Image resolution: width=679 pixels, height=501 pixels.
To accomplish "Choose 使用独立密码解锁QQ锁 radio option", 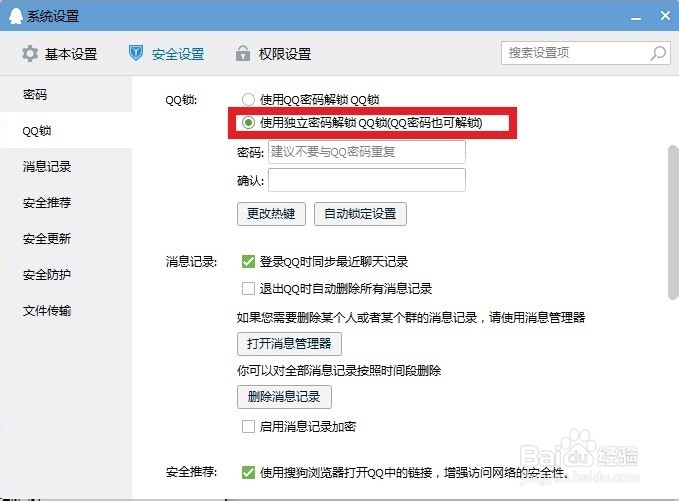I will (x=248, y=123).
